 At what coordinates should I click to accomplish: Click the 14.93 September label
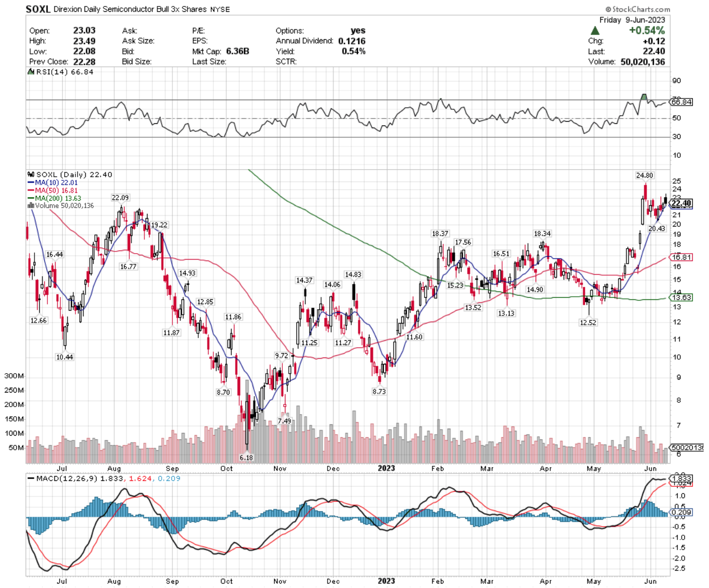coord(187,274)
